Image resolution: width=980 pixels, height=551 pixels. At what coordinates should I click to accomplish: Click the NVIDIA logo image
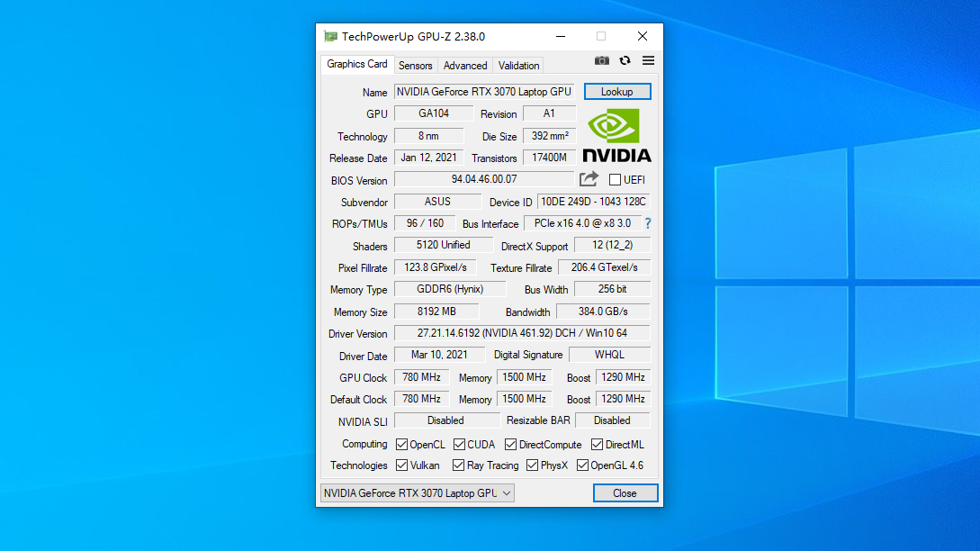(616, 136)
